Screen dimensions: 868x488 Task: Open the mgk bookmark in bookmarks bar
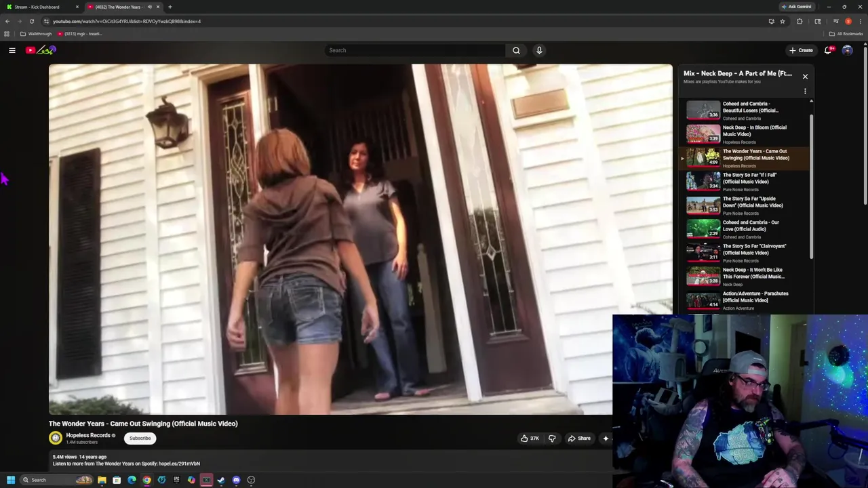pyautogui.click(x=80, y=34)
